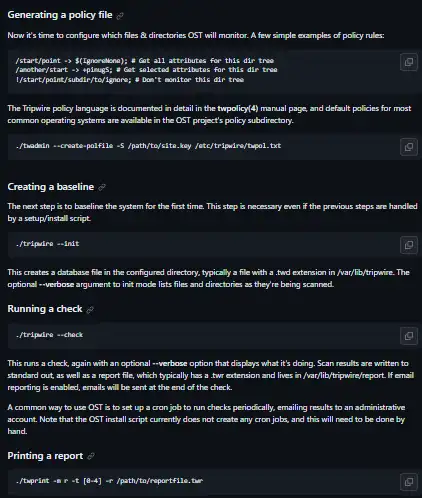Open anchor link for Creating a baseline

pos(102,187)
